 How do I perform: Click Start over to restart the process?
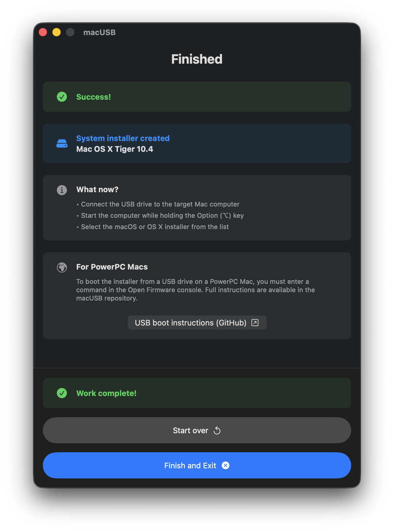tap(197, 430)
